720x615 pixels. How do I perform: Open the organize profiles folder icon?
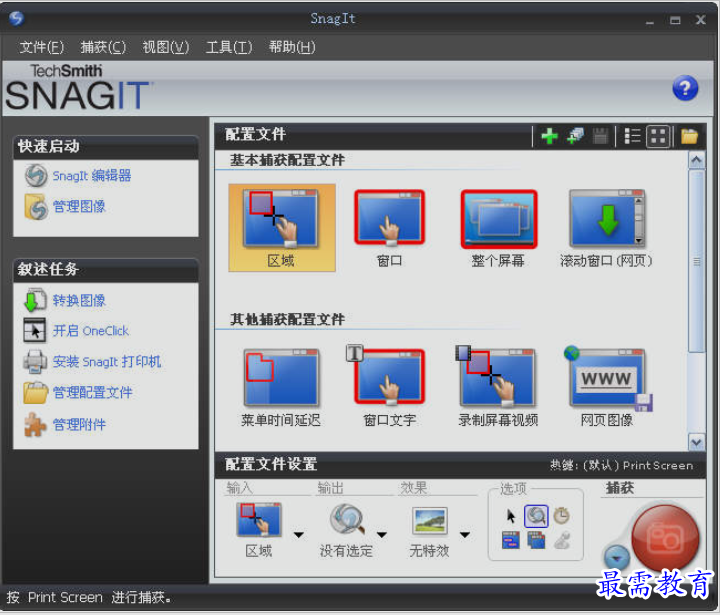point(689,136)
